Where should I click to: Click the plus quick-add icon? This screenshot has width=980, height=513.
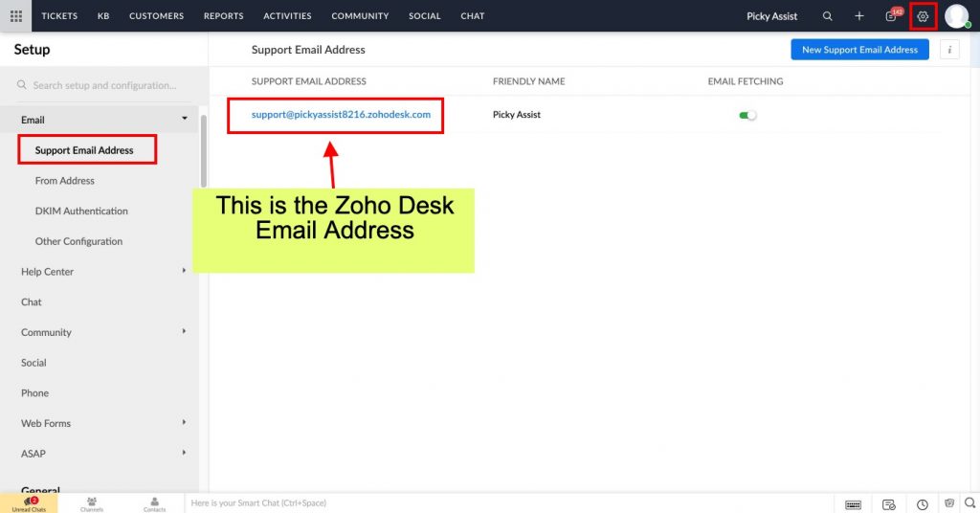858,16
